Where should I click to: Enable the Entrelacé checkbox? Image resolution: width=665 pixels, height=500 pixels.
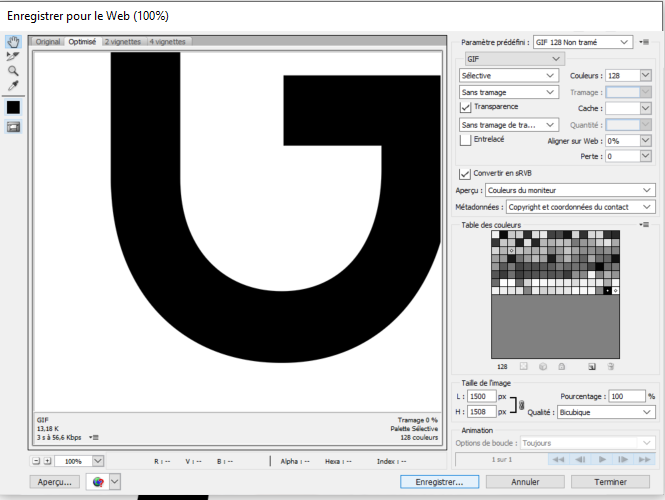465,140
